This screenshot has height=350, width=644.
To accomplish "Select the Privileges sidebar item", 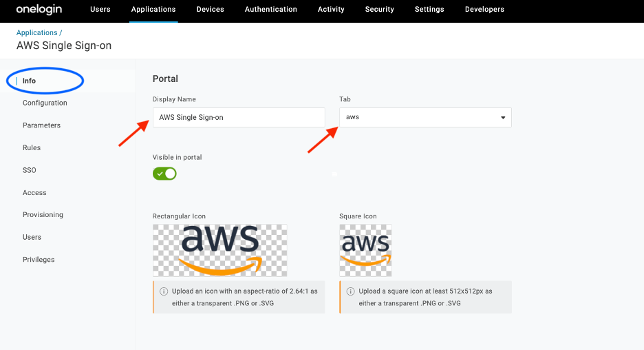I will pos(39,260).
